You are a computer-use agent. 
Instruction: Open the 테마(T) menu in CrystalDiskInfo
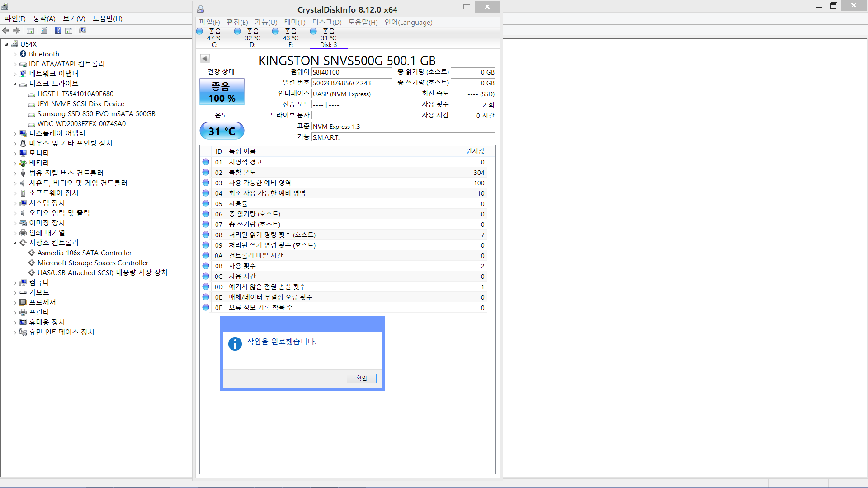point(295,22)
